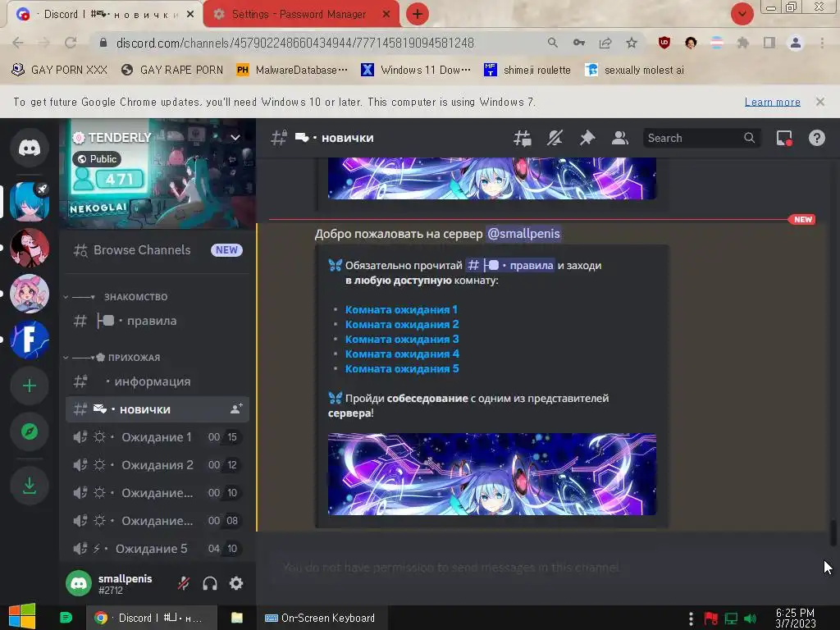Mute channel notifications bell icon
This screenshot has height=630, width=840.
[555, 138]
